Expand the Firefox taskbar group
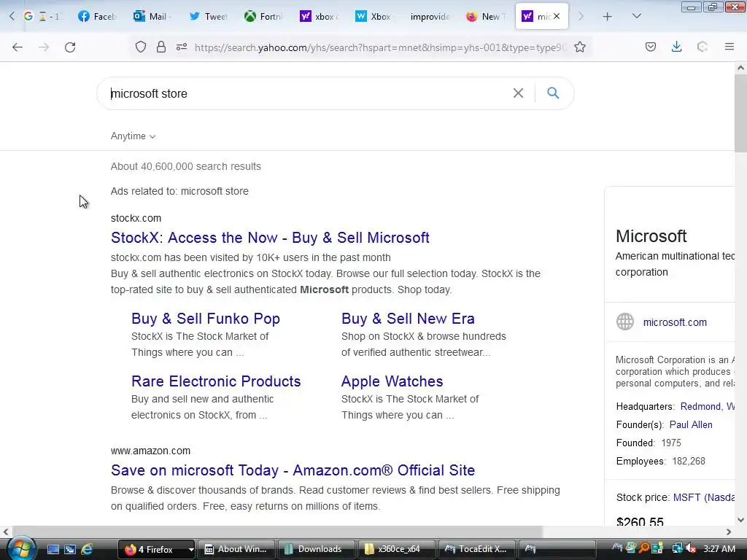This screenshot has width=747, height=560. 156,549
